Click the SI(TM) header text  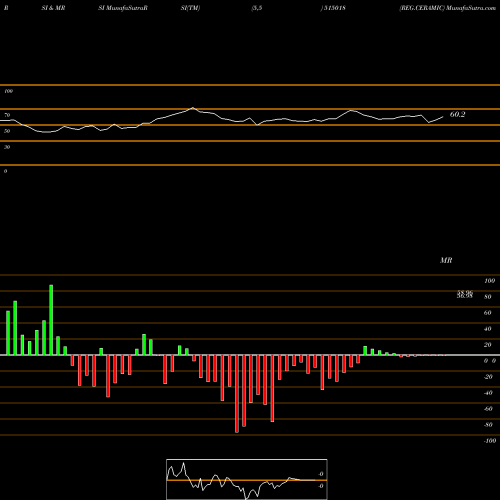tap(190, 8)
